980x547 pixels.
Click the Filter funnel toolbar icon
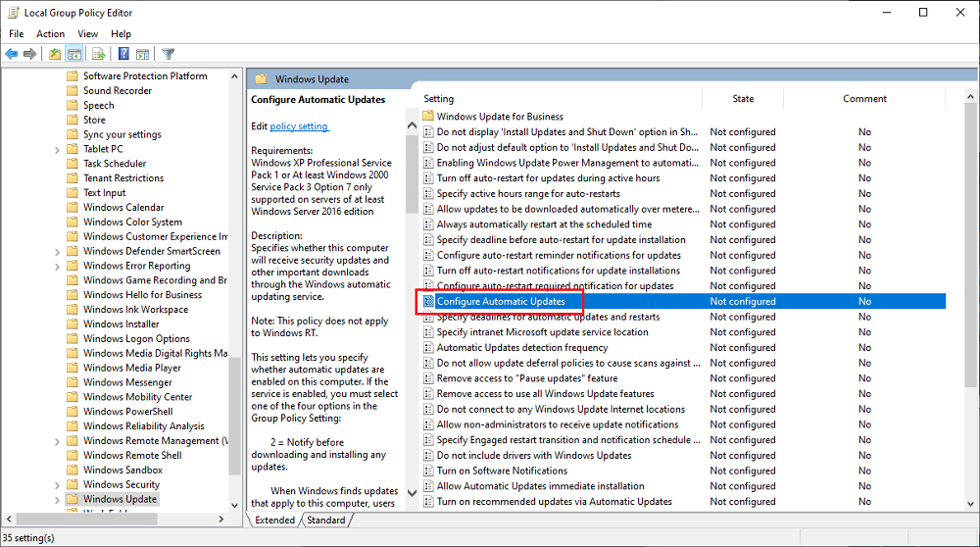click(x=168, y=54)
